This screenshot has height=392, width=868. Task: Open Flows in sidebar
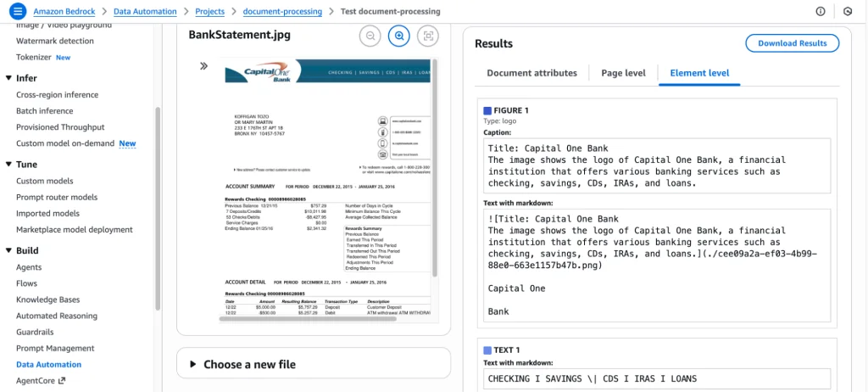point(26,283)
